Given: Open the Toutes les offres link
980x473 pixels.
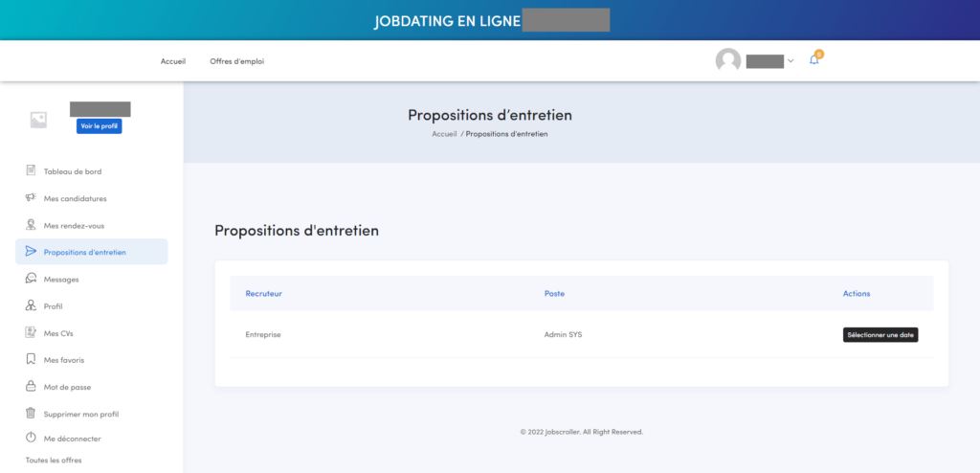Looking at the screenshot, I should click(x=54, y=461).
